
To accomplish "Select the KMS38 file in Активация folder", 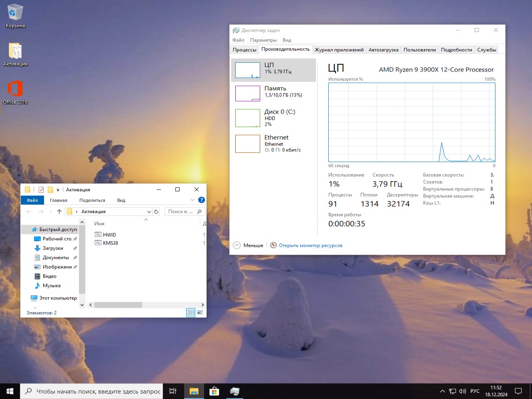I will coord(110,243).
